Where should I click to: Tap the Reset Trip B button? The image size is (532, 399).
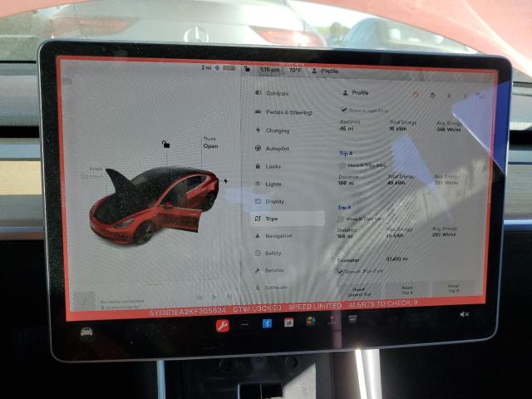pos(453,288)
